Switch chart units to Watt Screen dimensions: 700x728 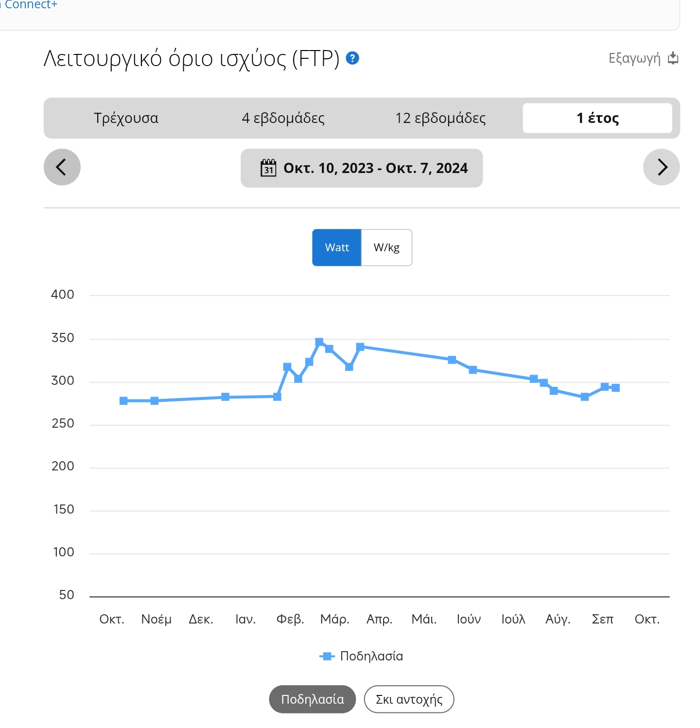click(x=337, y=247)
